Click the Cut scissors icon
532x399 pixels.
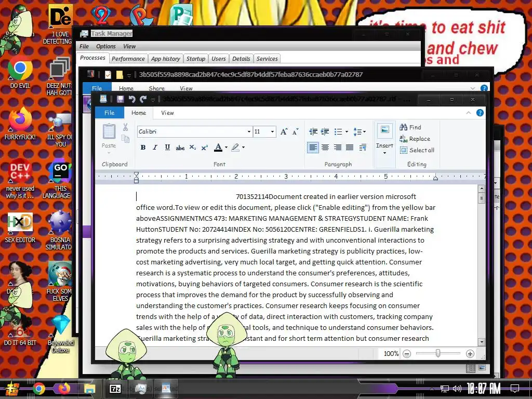coord(126,127)
